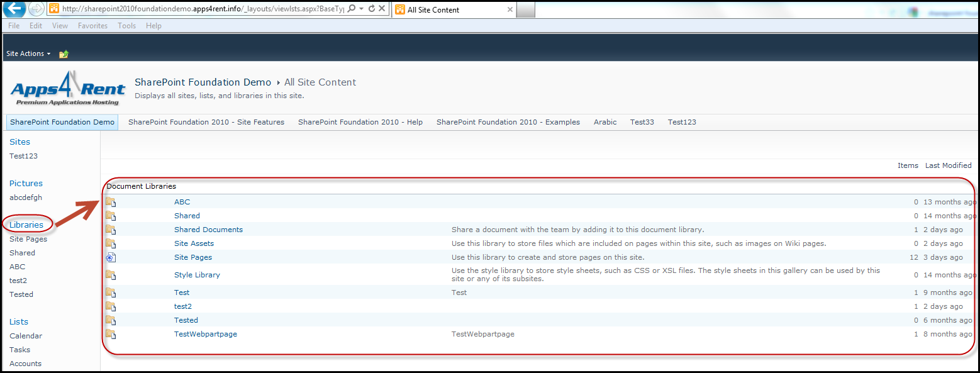The width and height of the screenshot is (980, 373).
Task: Open SharePoint Foundation 2010 - Examples tab
Action: pyautogui.click(x=508, y=122)
